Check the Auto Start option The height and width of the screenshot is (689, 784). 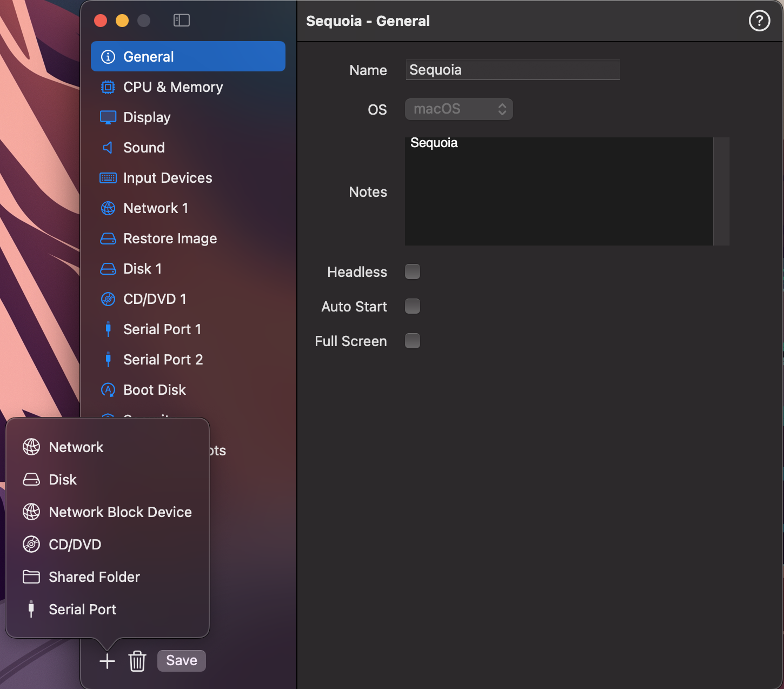point(413,306)
